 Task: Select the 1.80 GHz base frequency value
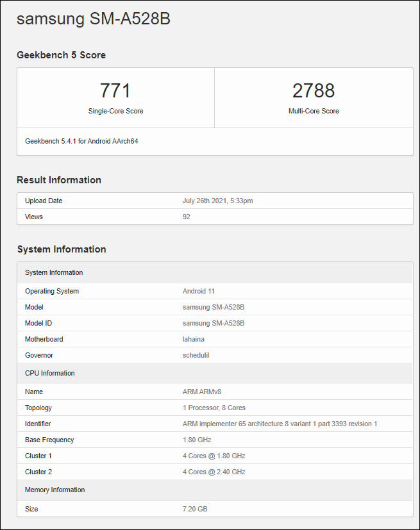point(197,440)
